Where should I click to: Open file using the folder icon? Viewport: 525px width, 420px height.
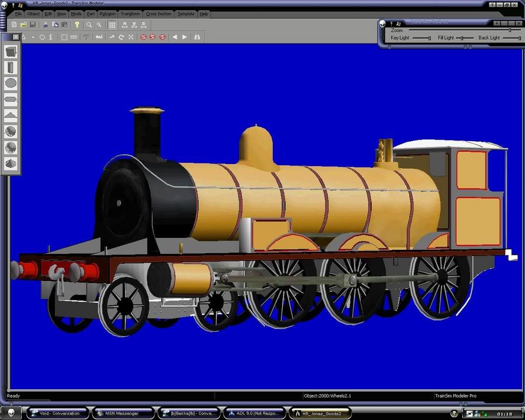pos(23,25)
